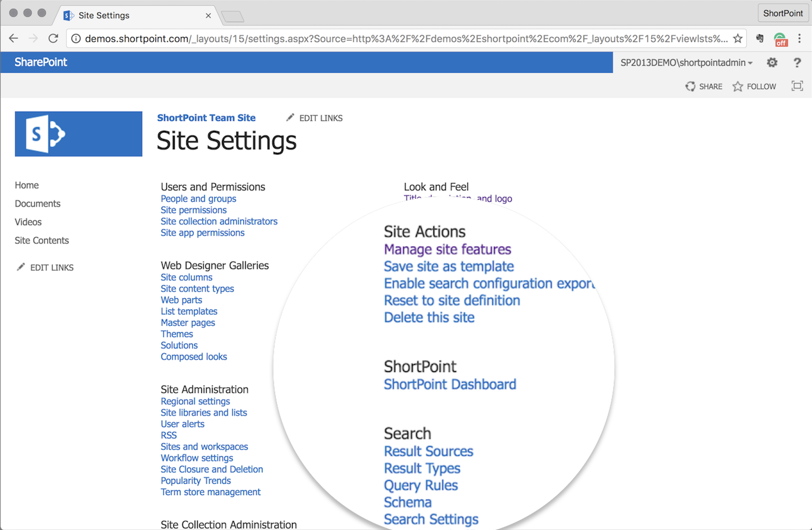The image size is (812, 530).
Task: Click the Help question mark icon
Action: point(797,62)
